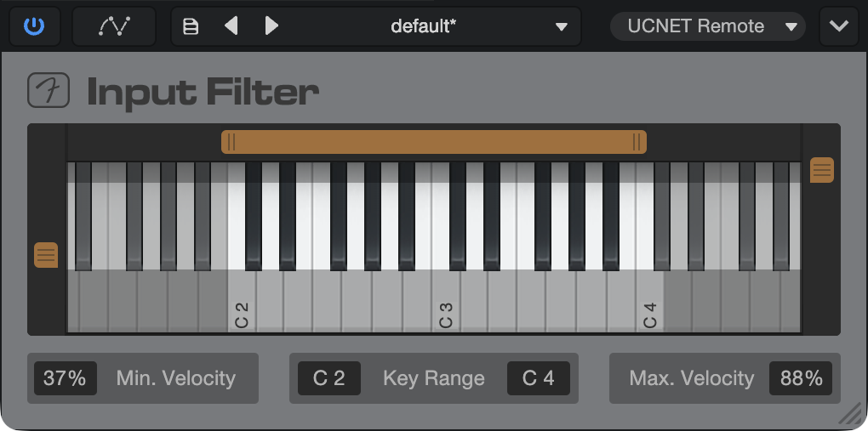Click the Min. Velocity slider handle
Screen dimensions: 868x431
[46, 255]
